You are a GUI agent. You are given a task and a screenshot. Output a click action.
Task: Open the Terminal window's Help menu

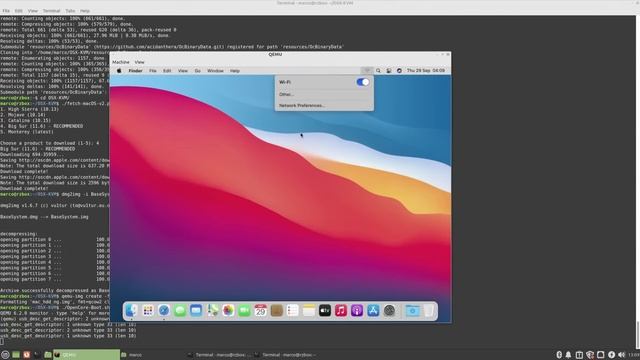pos(85,11)
